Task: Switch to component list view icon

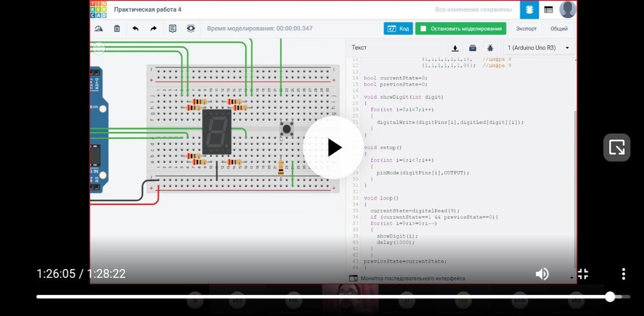Action: point(548,10)
